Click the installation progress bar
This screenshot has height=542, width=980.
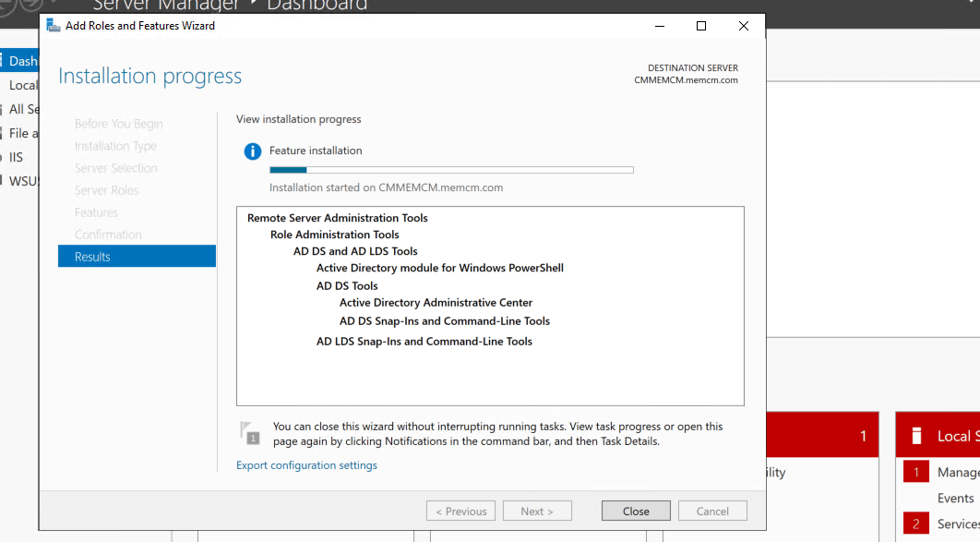451,170
